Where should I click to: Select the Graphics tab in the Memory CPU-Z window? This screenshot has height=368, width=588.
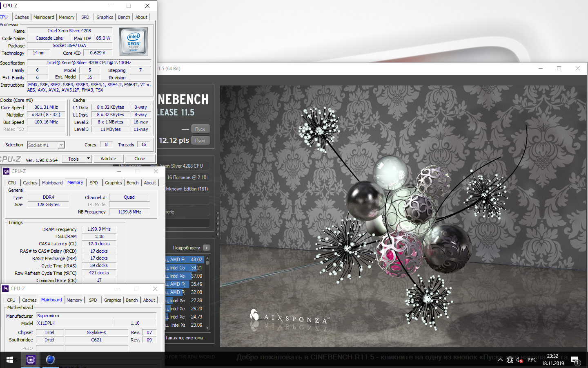(x=113, y=183)
